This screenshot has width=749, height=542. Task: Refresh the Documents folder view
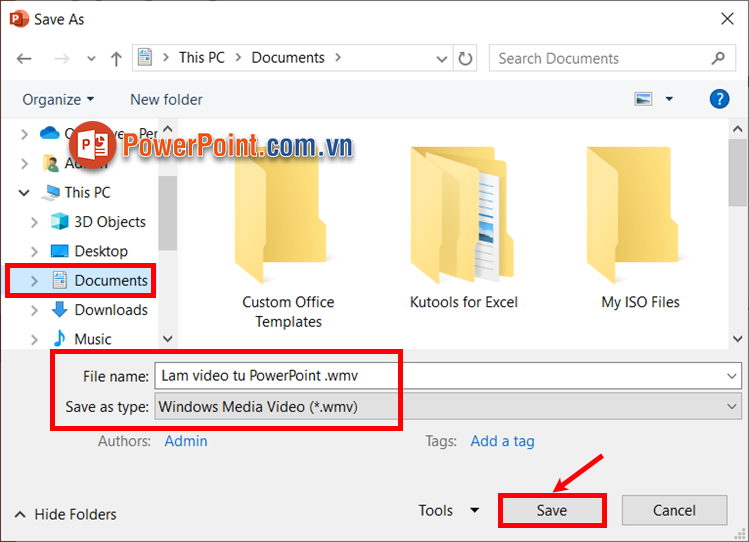click(x=465, y=58)
